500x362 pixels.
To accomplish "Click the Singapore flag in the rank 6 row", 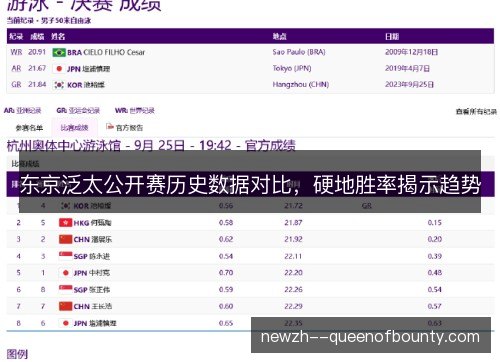I will [x=65, y=289].
